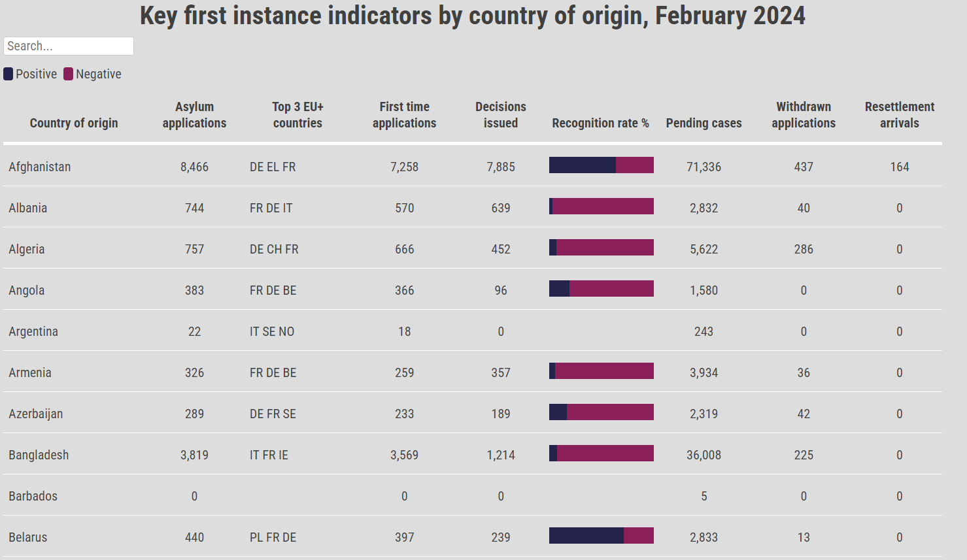The height and width of the screenshot is (560, 967).
Task: Sort by Withdrawn applications header
Action: point(803,115)
